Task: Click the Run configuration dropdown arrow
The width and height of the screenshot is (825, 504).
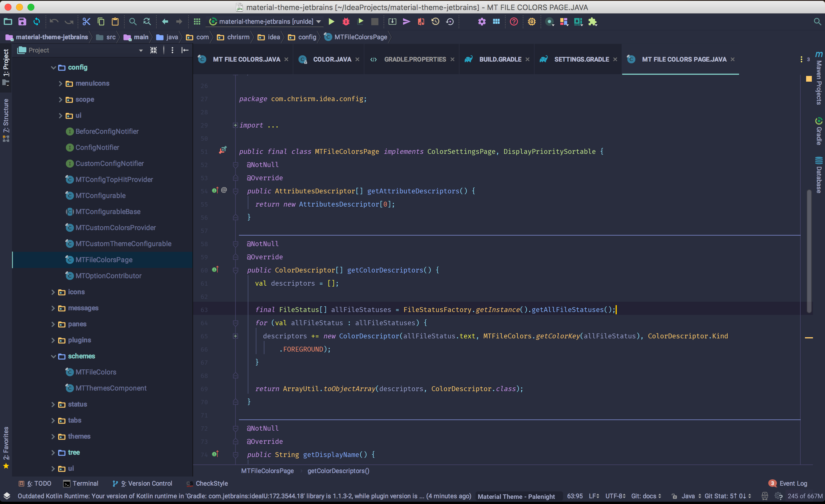Action: click(321, 22)
